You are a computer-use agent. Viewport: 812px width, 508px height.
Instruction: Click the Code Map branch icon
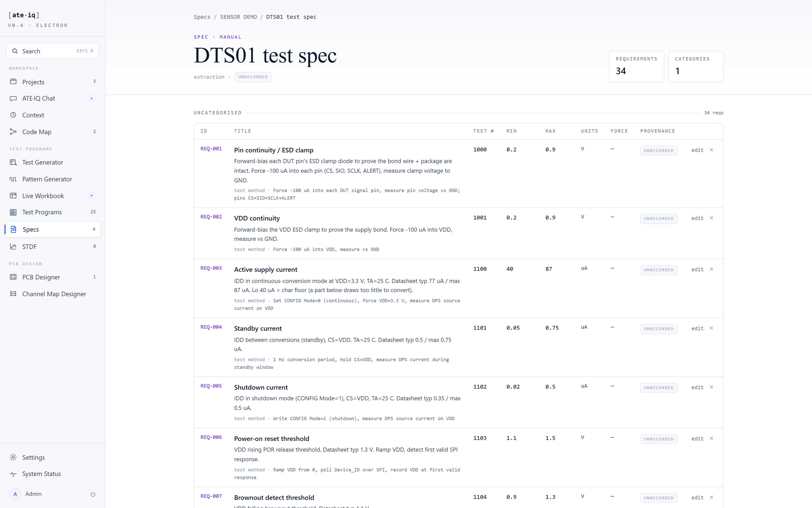click(13, 132)
